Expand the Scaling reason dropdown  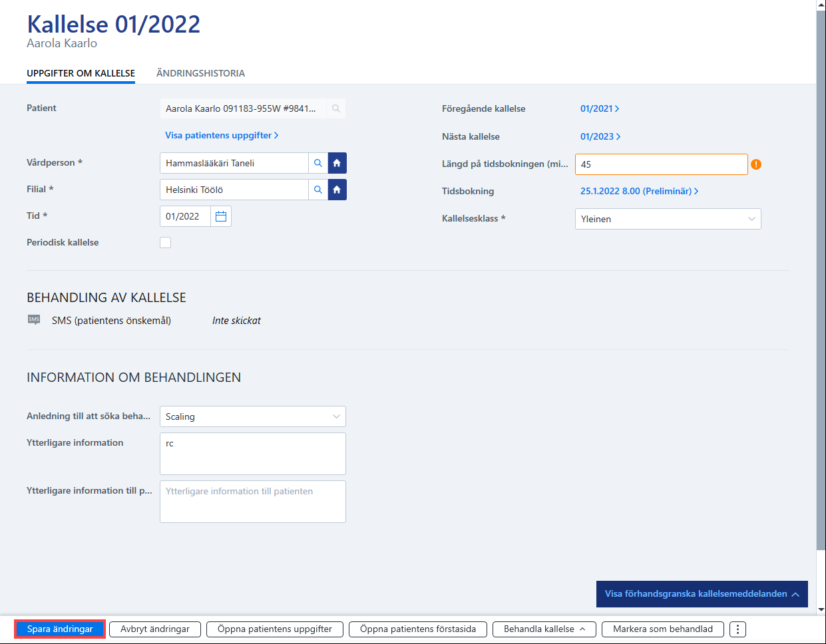(253, 416)
